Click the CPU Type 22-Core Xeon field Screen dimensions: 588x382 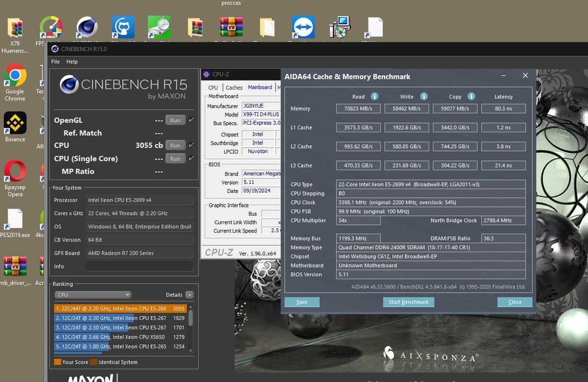tap(431, 185)
